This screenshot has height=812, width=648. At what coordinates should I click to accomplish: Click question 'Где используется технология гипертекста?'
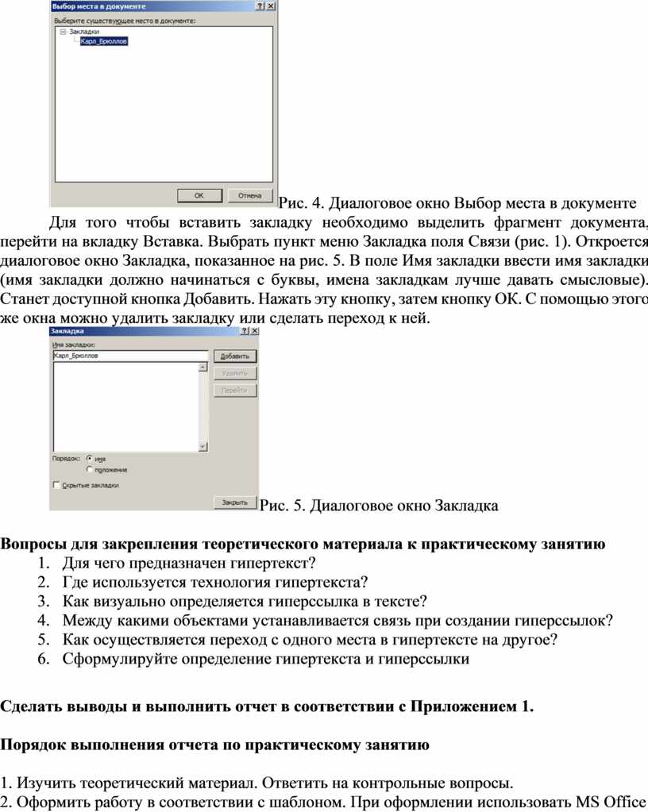coord(215,582)
